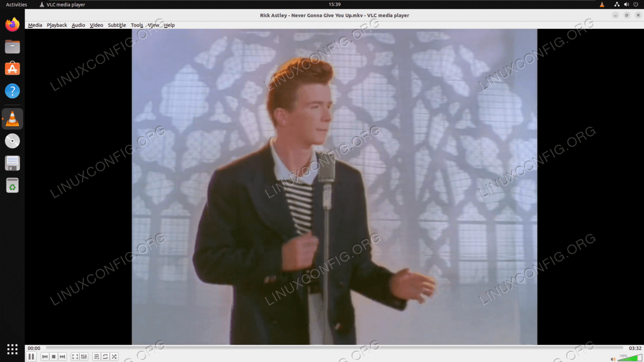Open the Help menu
This screenshot has height=362, width=644.
coord(170,25)
